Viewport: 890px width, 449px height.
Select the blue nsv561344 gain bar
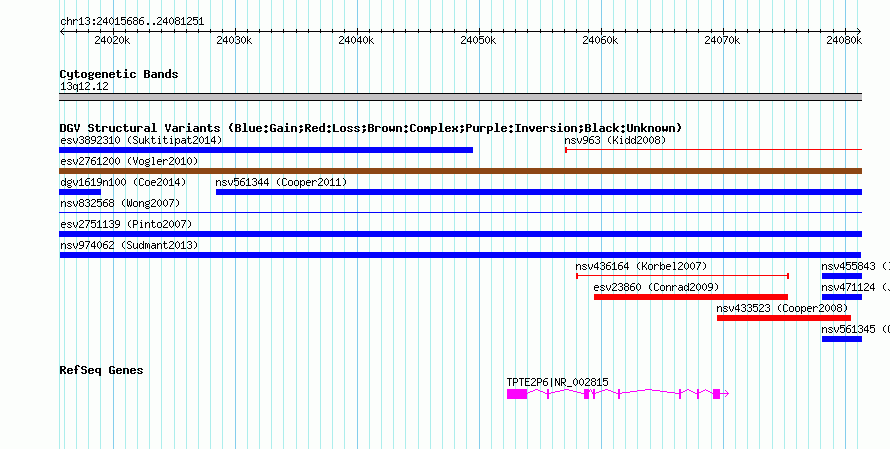[539, 192]
